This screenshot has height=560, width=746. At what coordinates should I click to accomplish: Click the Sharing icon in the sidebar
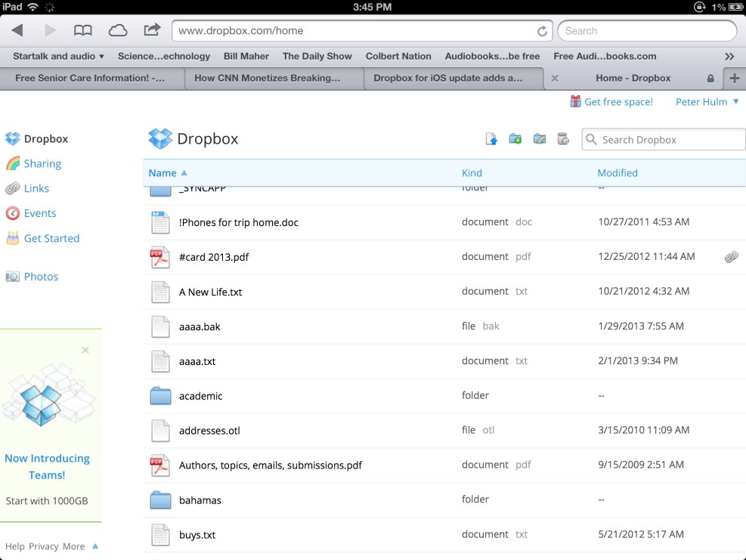click(15, 163)
